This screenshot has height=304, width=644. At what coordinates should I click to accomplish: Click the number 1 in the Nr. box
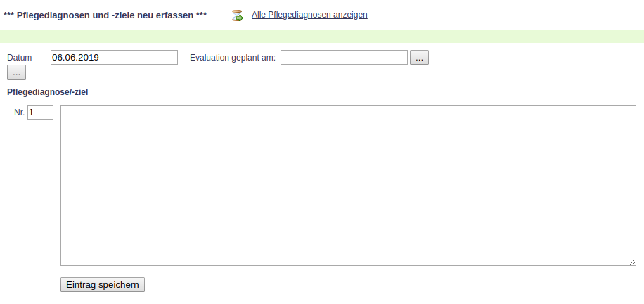point(32,113)
